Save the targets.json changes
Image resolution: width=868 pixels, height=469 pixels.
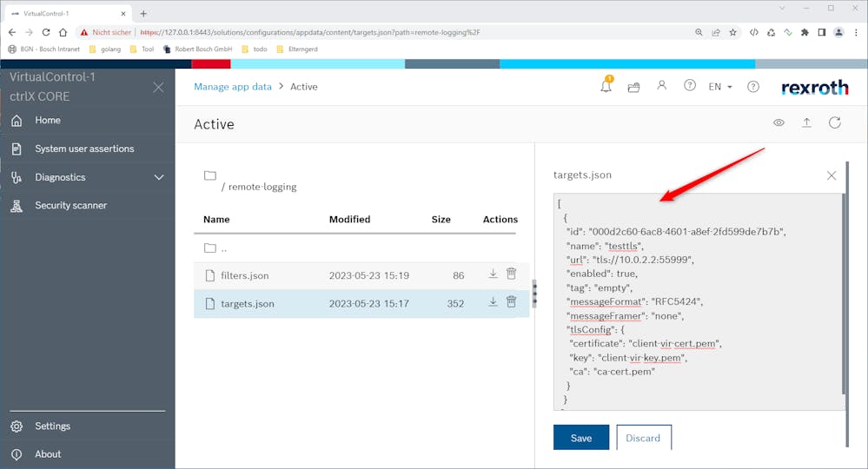point(581,438)
